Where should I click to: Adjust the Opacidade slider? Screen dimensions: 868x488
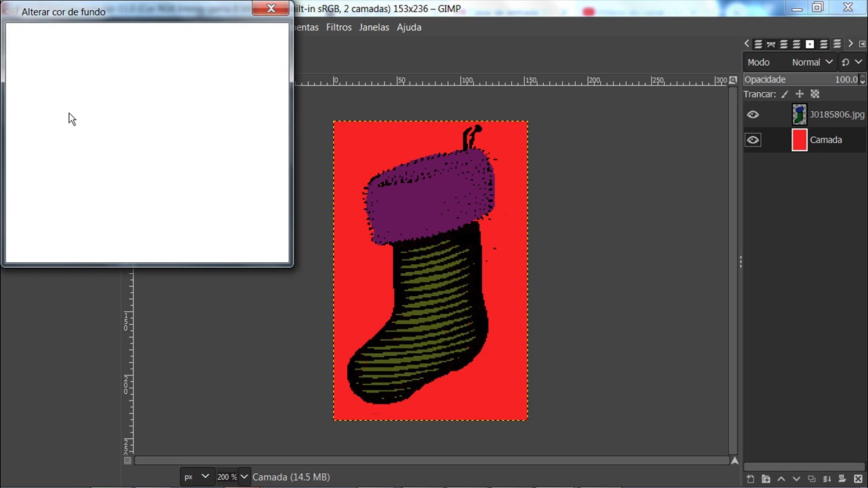pyautogui.click(x=800, y=79)
